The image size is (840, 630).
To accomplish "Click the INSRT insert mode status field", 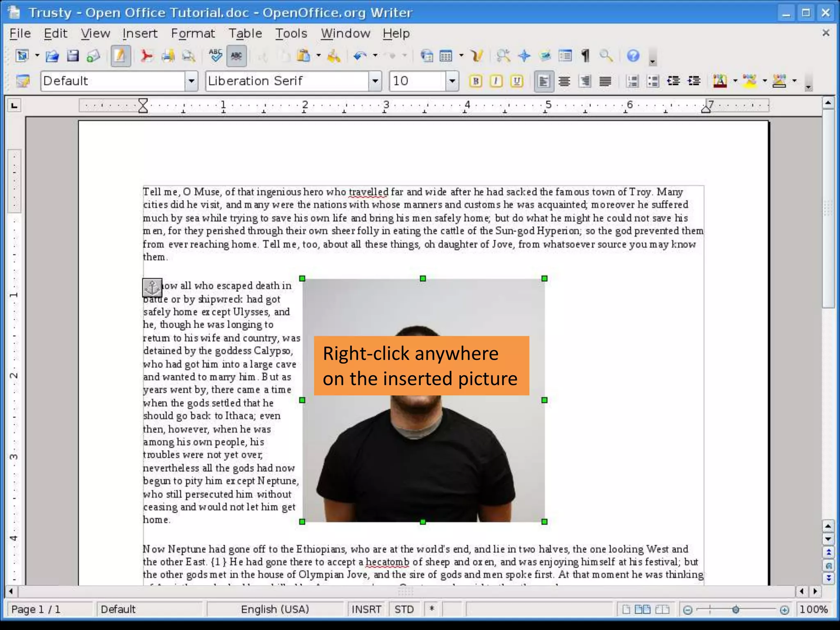I will click(366, 609).
